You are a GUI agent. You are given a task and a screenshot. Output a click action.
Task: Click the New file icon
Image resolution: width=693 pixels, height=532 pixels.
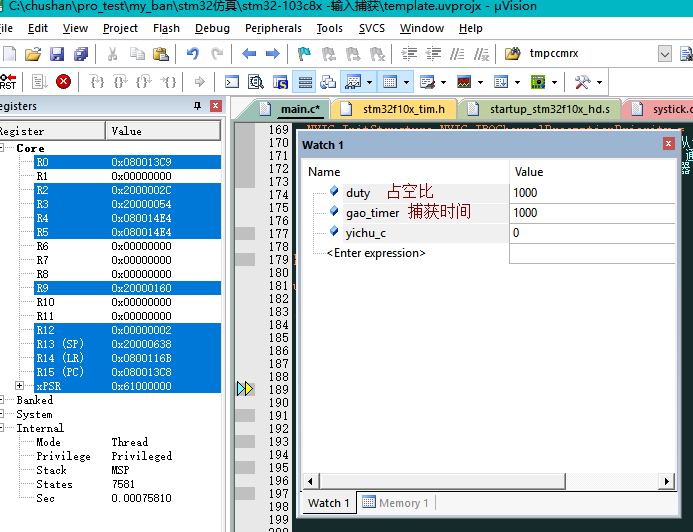[x=9, y=54]
